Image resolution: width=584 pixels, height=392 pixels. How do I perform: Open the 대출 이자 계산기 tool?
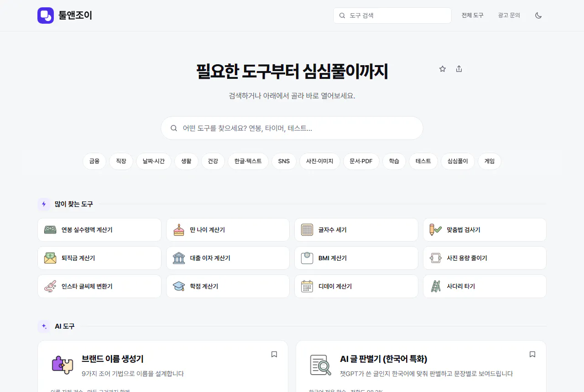228,258
